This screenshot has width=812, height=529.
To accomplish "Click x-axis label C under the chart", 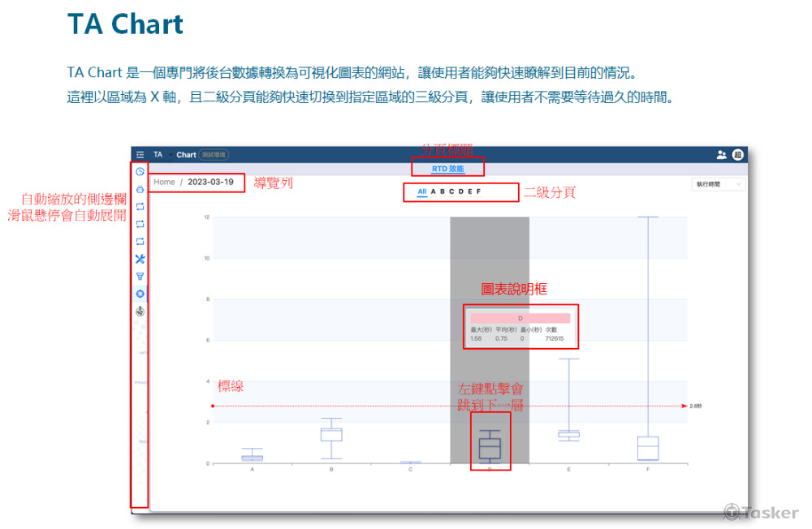I will coord(411,470).
